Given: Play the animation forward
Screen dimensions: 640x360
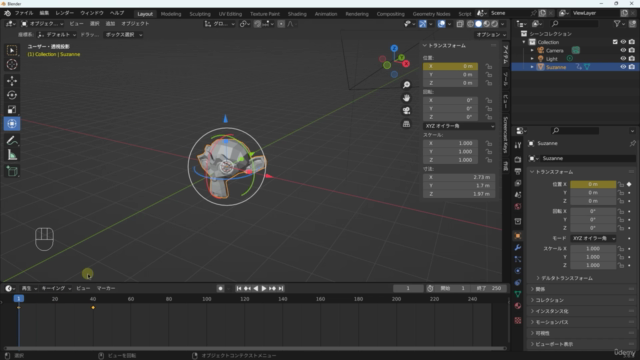Looking at the screenshot, I should [264, 289].
